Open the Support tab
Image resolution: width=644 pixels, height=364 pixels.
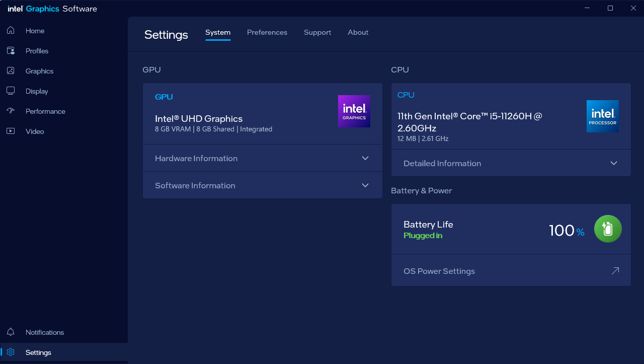pyautogui.click(x=317, y=32)
